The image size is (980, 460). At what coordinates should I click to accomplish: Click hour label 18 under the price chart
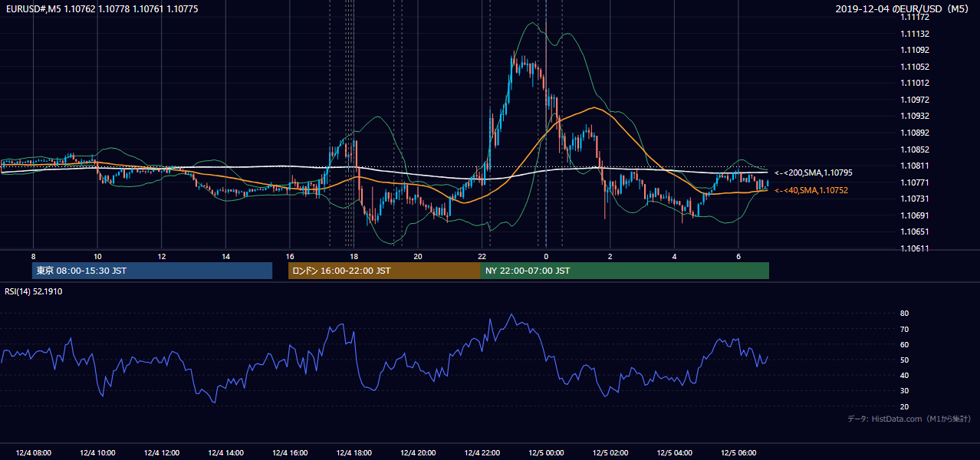(354, 256)
